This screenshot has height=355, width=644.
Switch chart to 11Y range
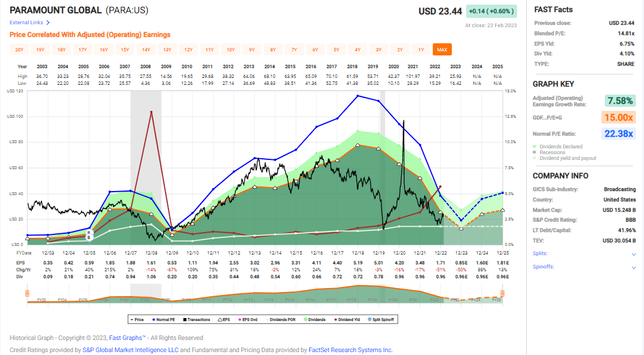point(209,50)
